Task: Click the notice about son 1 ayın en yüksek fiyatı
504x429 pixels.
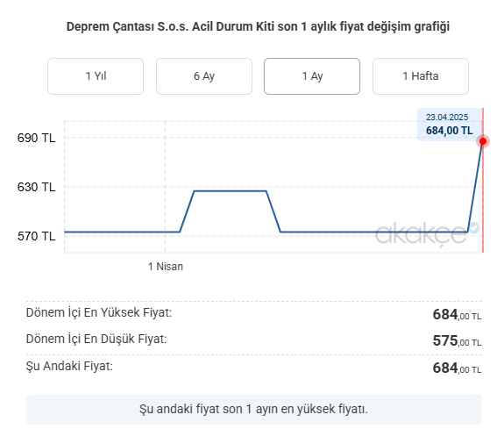Action: pos(254,410)
